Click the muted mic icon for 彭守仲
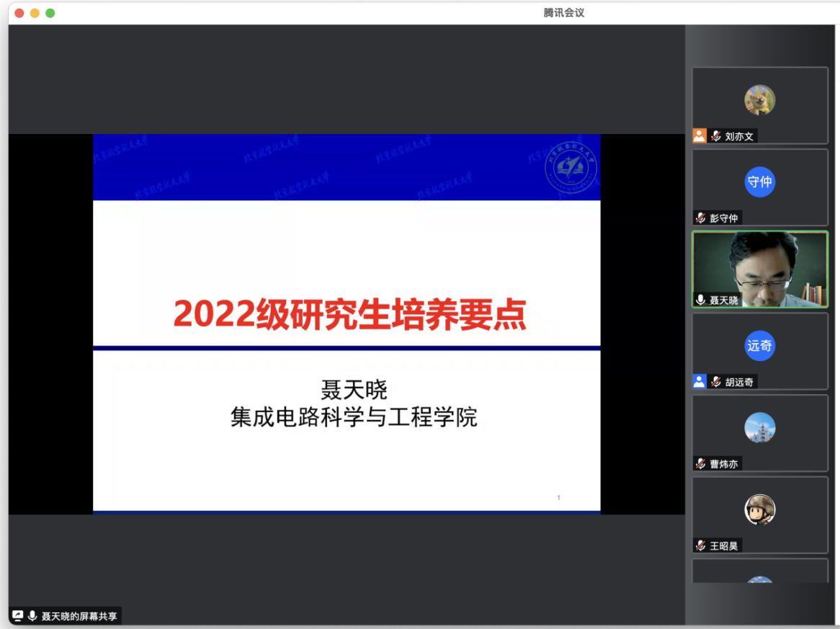Viewport: 840px width, 629px height. [x=700, y=218]
